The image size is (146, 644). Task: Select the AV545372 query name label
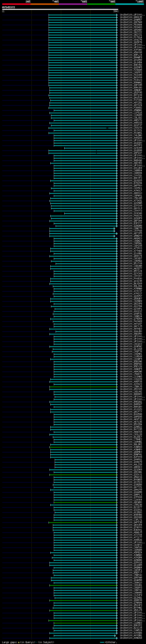tap(8, 8)
